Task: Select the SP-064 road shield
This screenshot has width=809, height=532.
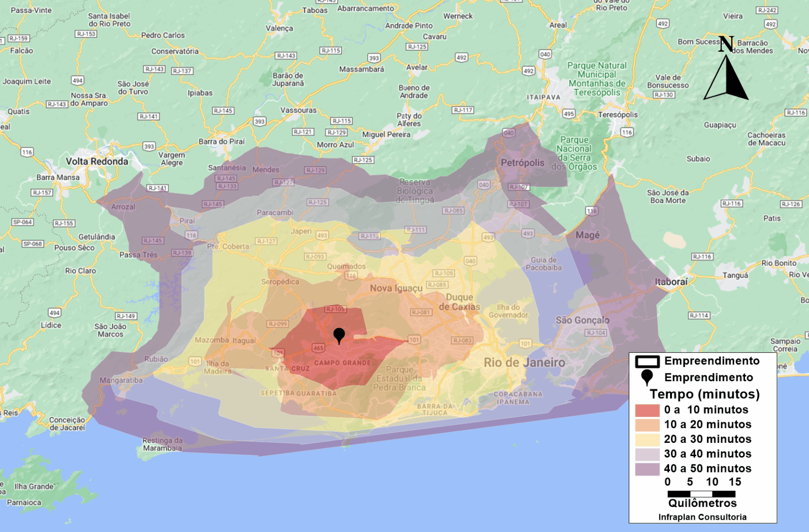Action: pyautogui.click(x=23, y=222)
